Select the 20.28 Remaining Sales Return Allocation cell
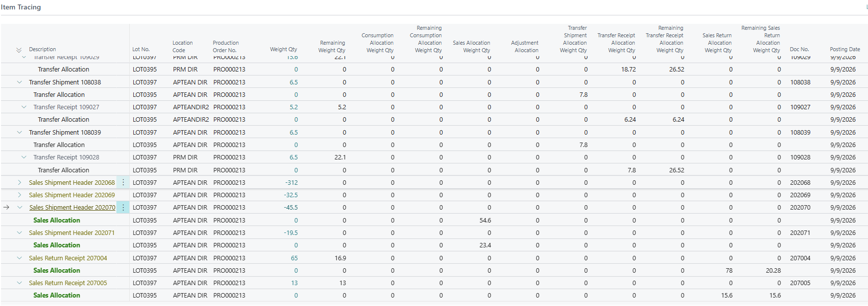The image size is (868, 306). pos(773,270)
